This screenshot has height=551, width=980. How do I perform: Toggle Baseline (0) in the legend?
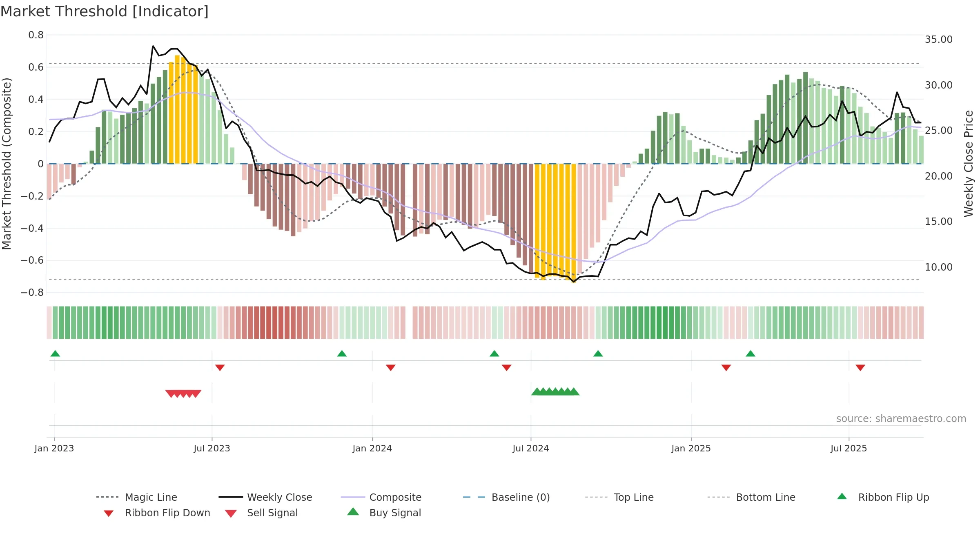(506, 497)
